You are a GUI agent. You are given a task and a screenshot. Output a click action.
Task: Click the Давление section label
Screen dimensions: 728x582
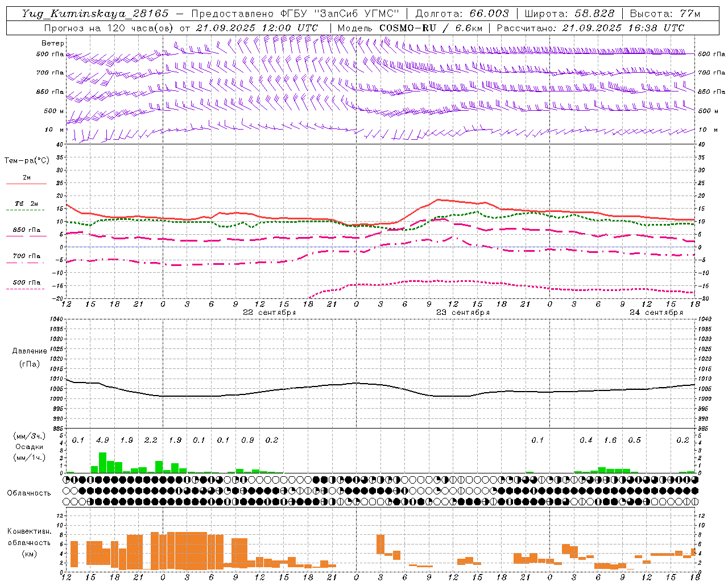30,351
